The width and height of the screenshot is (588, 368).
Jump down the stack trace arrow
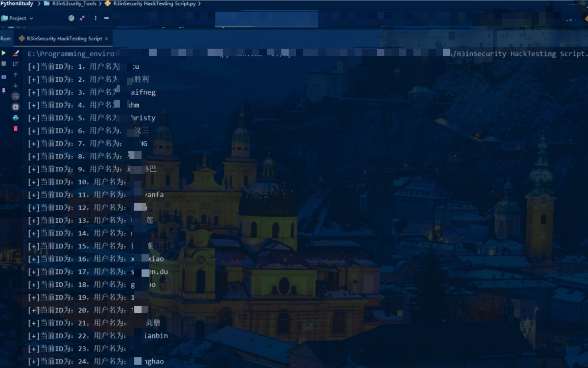click(x=16, y=85)
